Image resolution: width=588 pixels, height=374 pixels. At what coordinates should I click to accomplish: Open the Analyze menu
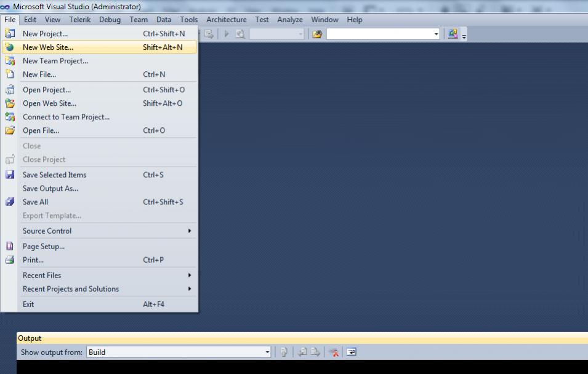(x=290, y=20)
